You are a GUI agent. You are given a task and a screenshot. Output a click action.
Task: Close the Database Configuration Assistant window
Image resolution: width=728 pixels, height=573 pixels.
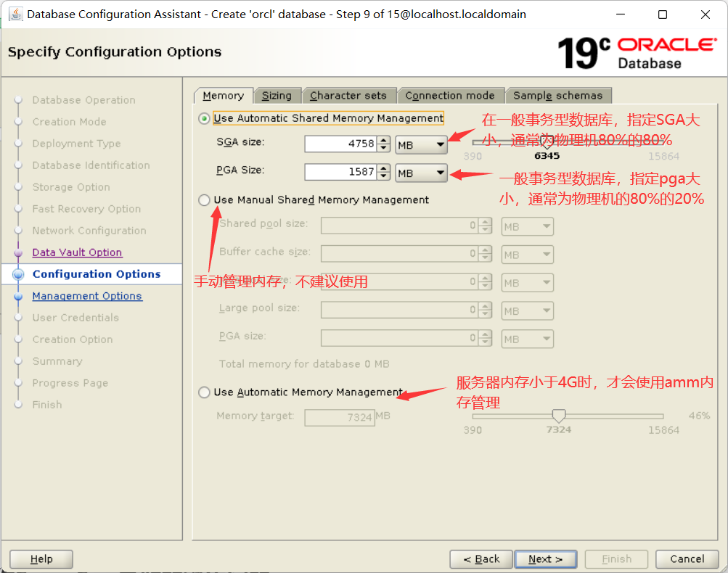tap(705, 15)
